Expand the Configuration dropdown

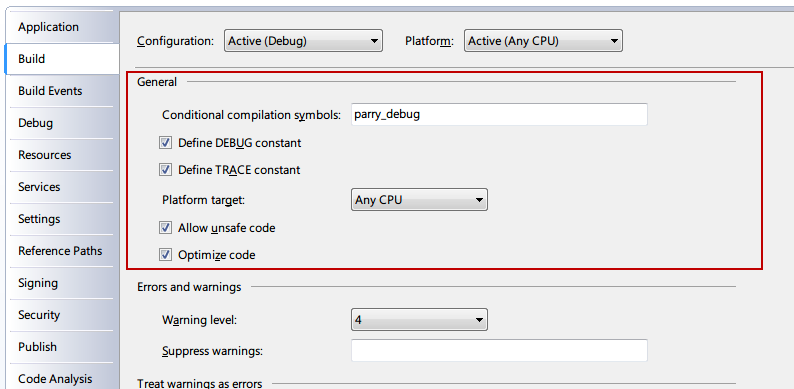click(303, 41)
